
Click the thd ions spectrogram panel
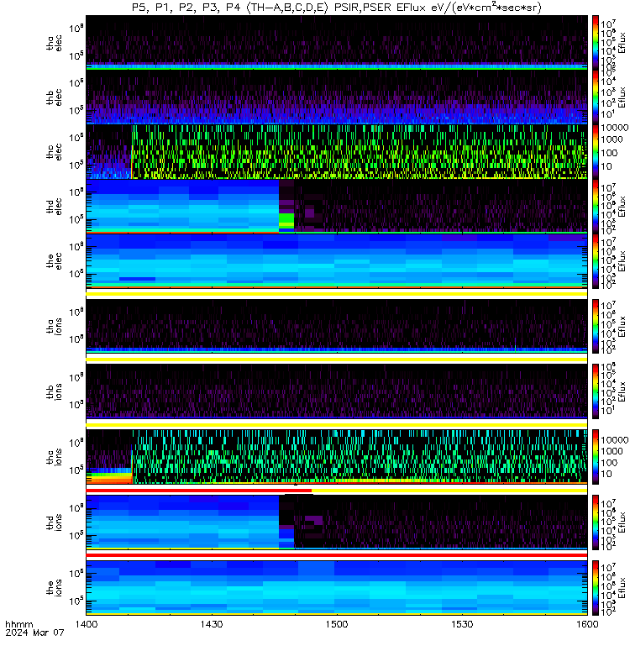click(x=337, y=522)
